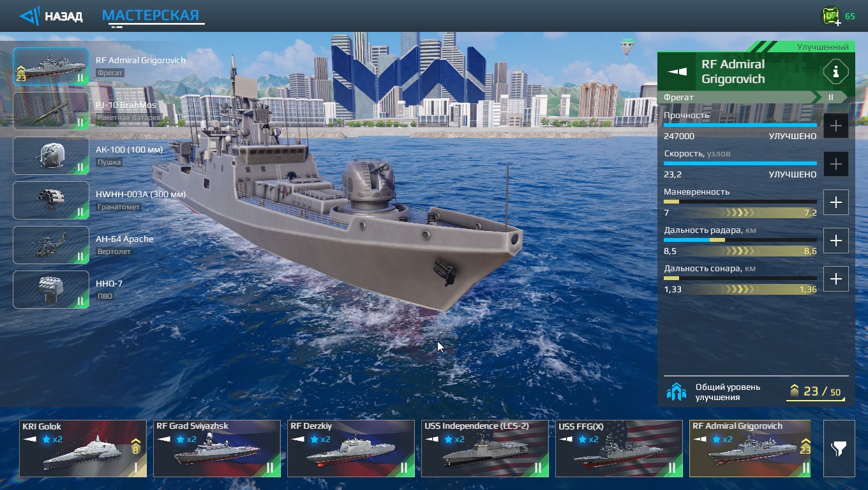Select the HHQ-7 air defense icon
Screen dimensions: 868x490
[51, 290]
